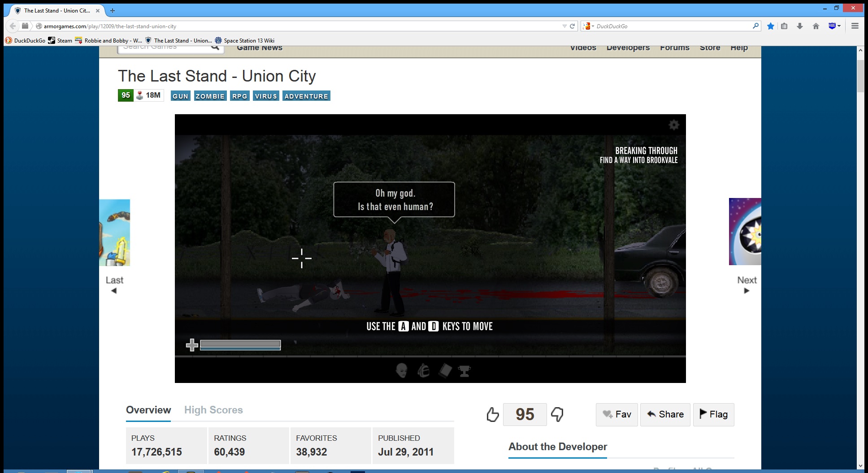Toggle the bookmark star for this page
Screen dimensions: 868x473
(770, 26)
